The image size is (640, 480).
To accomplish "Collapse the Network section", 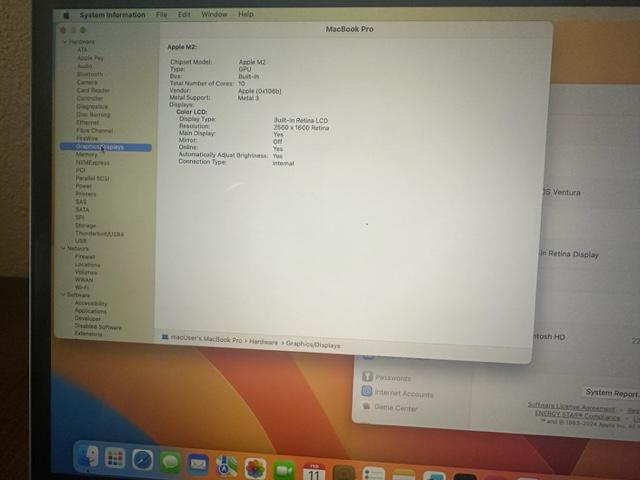I will coord(63,248).
